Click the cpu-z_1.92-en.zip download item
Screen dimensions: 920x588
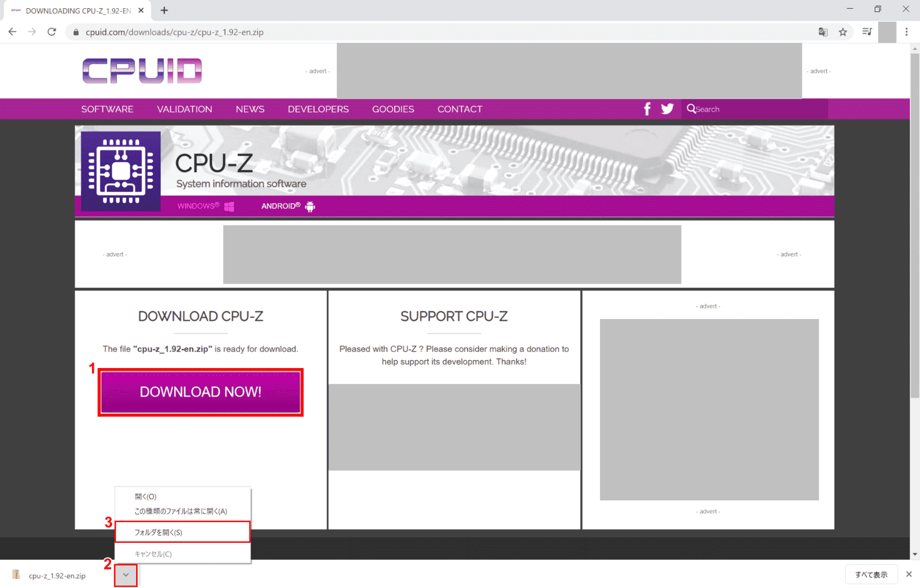[57, 575]
